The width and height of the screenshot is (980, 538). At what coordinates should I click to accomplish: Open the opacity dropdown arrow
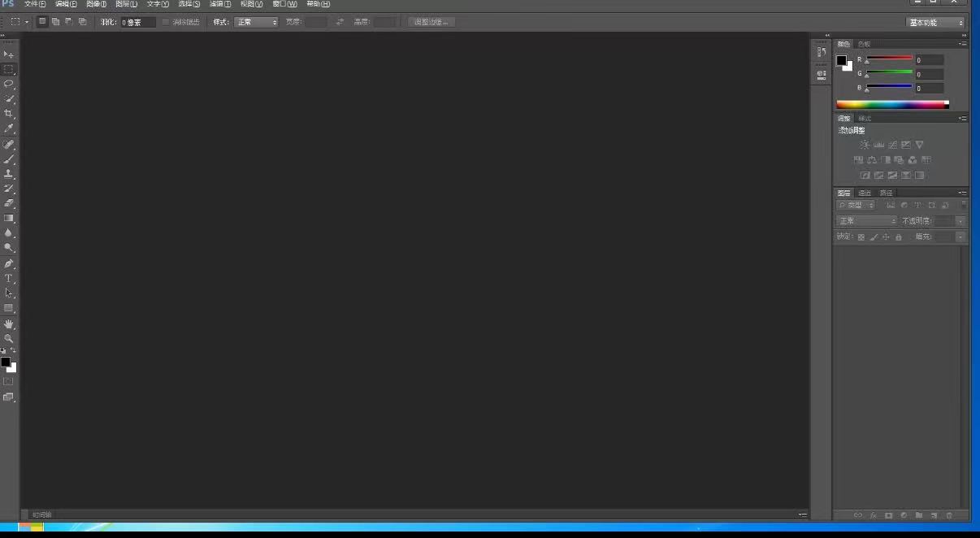(x=961, y=221)
